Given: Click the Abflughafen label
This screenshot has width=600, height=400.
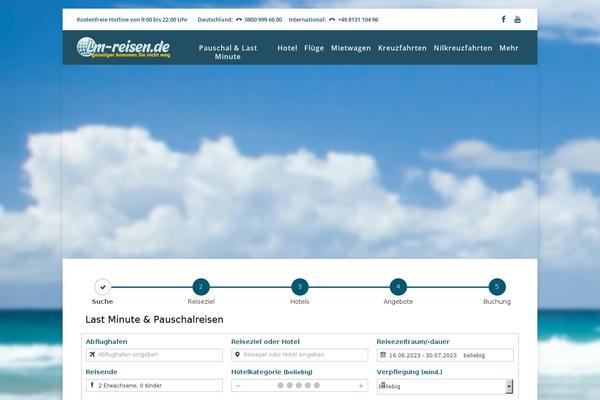Looking at the screenshot, I should (x=106, y=341).
